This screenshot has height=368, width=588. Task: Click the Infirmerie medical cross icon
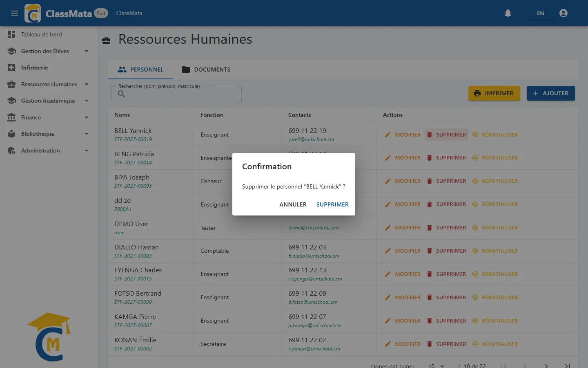(x=11, y=67)
